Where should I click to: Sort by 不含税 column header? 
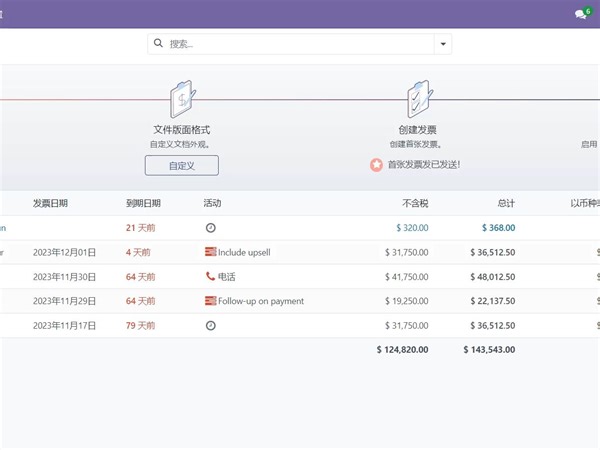pyautogui.click(x=415, y=203)
